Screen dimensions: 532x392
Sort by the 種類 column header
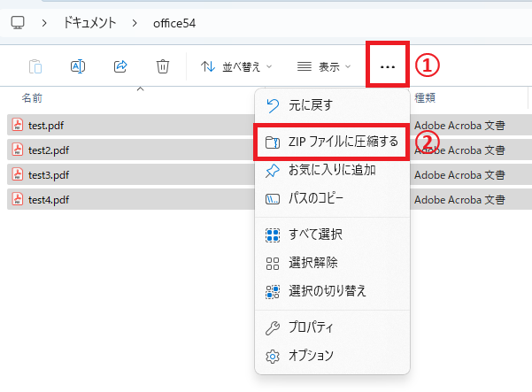[425, 98]
